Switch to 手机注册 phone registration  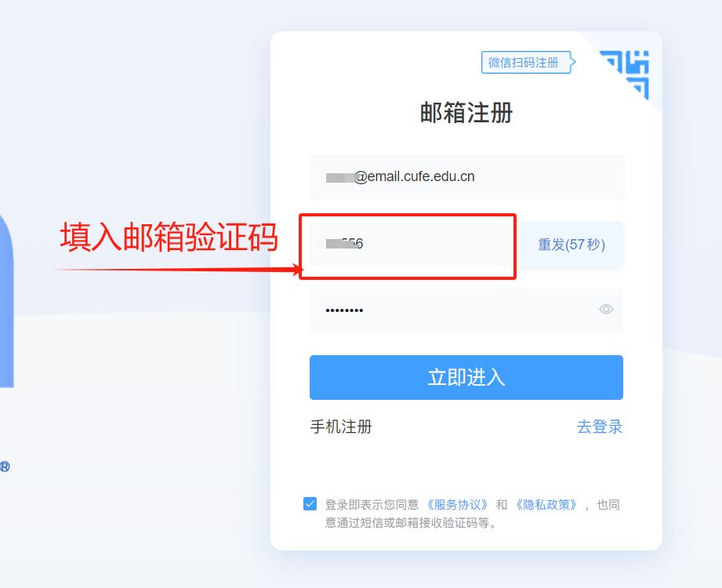point(341,426)
